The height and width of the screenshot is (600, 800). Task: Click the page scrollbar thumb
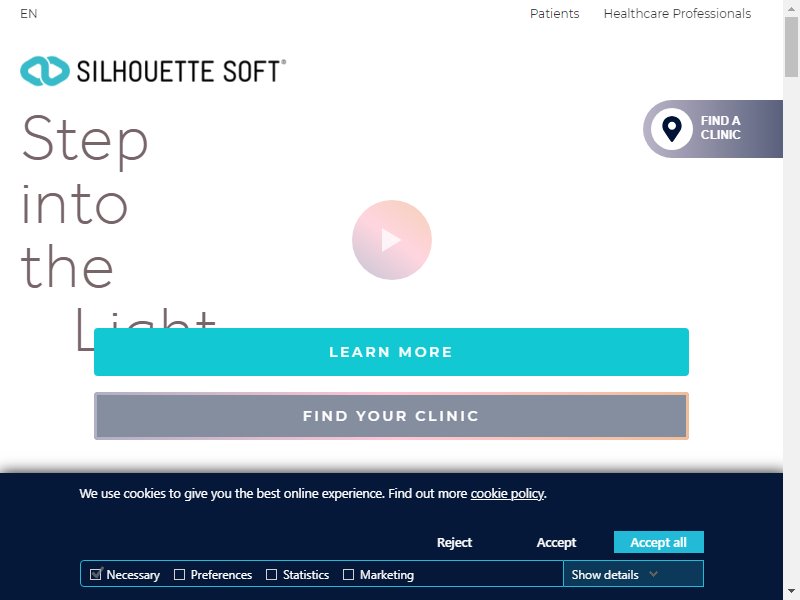[x=791, y=47]
